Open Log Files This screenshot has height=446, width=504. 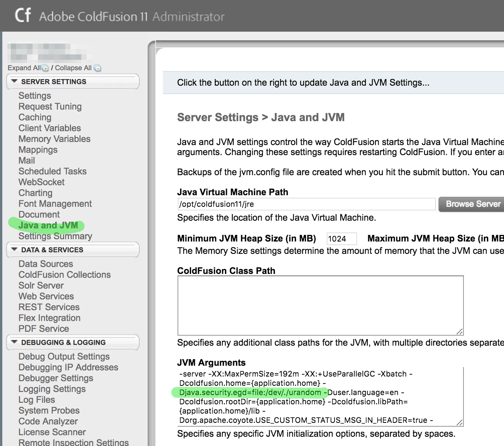37,400
